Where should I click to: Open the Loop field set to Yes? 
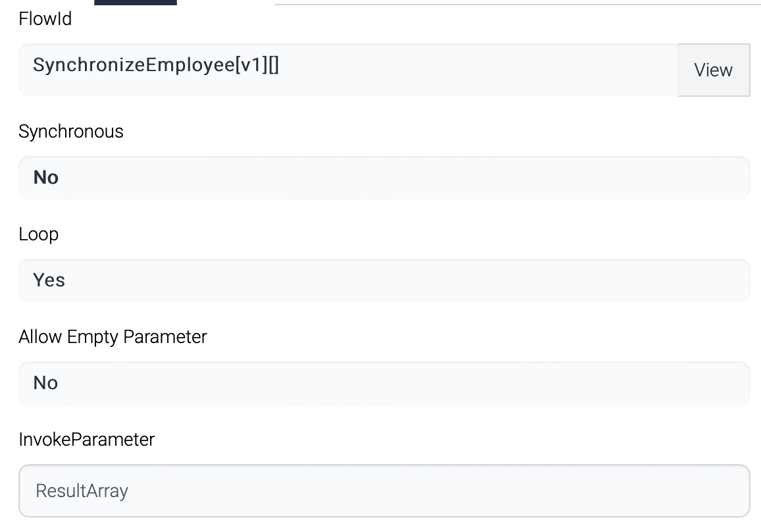coord(384,280)
